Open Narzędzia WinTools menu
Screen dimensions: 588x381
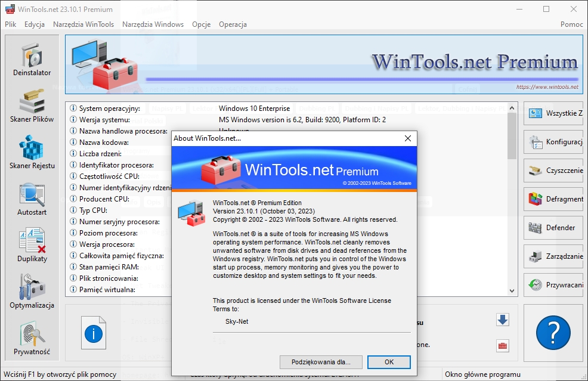pos(83,24)
